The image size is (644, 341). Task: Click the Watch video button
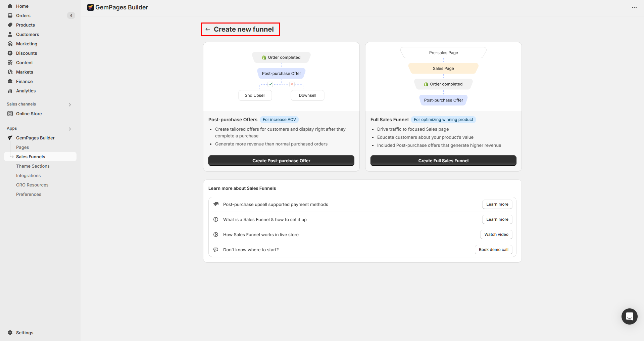(496, 235)
